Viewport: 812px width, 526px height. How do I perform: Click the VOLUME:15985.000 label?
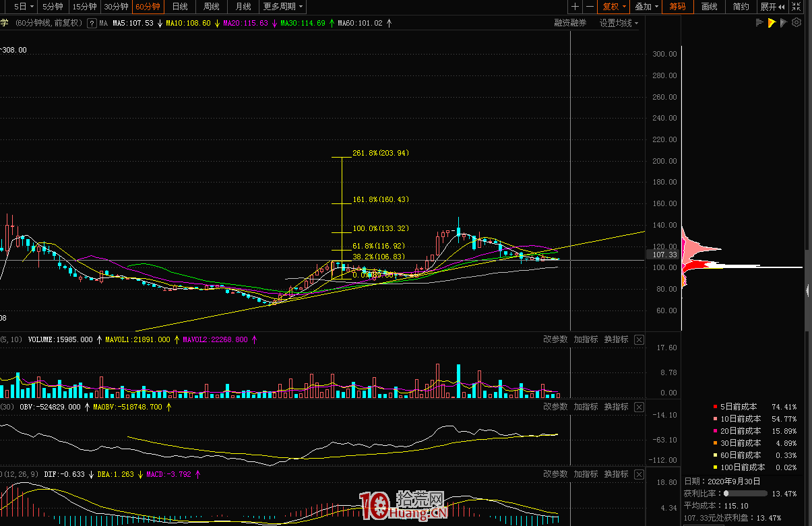60,339
